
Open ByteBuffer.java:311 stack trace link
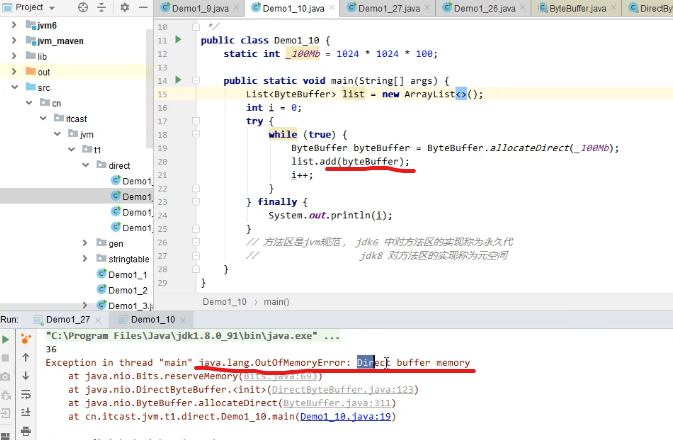tap(337, 403)
